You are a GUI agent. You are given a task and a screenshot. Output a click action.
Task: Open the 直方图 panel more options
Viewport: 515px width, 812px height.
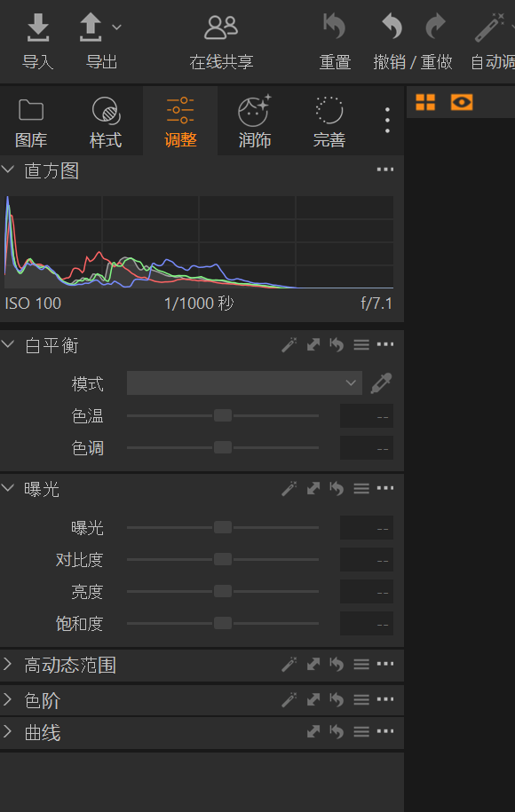[385, 169]
